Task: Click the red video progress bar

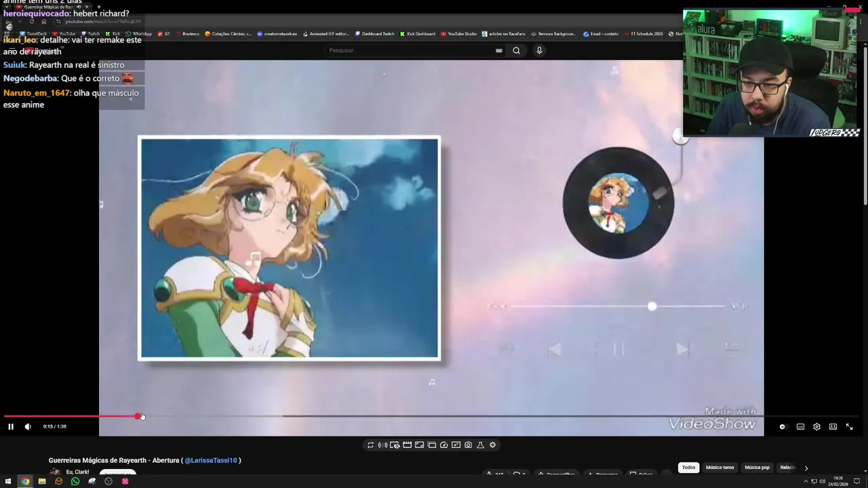Action: (x=71, y=416)
